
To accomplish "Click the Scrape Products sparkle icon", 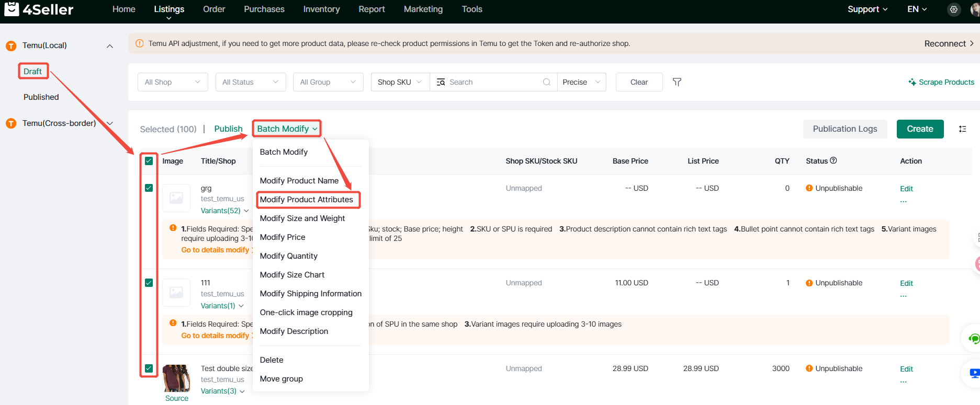I will click(x=912, y=82).
